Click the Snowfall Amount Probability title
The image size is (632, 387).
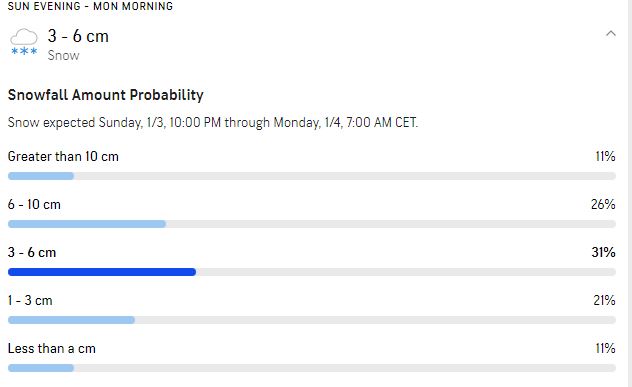pos(106,95)
